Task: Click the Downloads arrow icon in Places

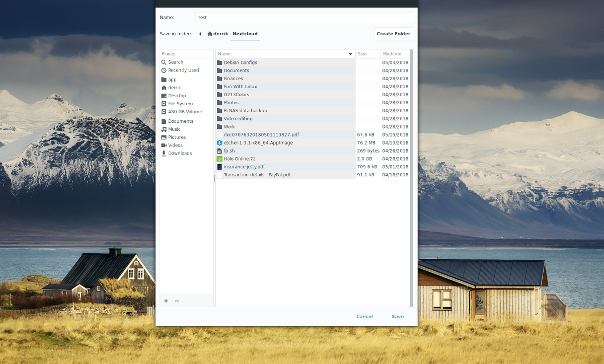Action: [x=164, y=154]
